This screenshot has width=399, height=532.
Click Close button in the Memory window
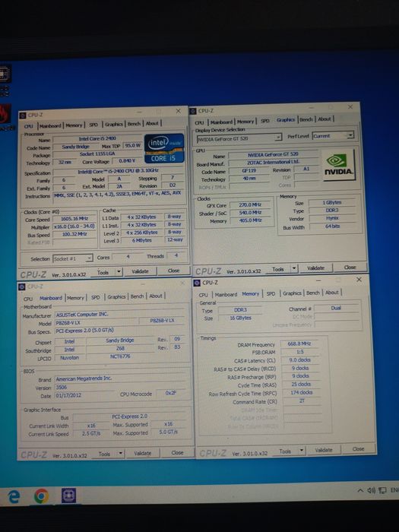[358, 448]
